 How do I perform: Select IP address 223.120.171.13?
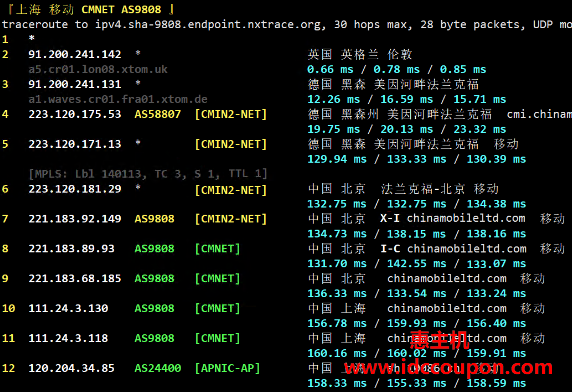coord(75,144)
